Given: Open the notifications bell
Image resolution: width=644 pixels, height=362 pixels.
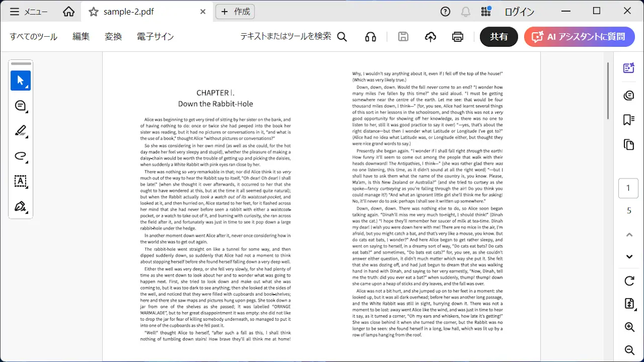Looking at the screenshot, I should (466, 12).
